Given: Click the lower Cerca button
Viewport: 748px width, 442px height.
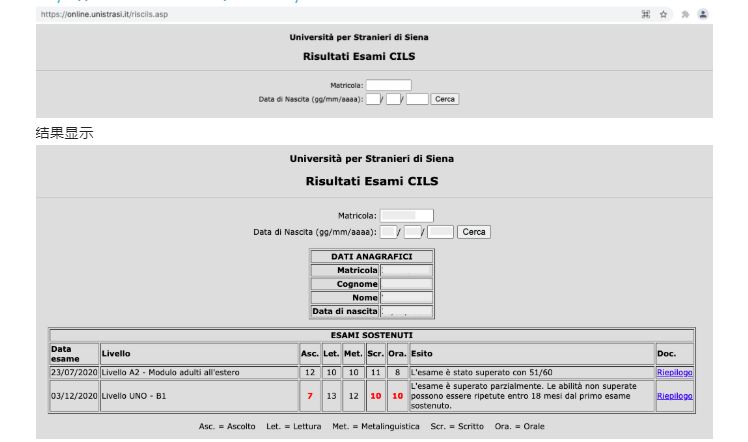Looking at the screenshot, I should coord(474,232).
